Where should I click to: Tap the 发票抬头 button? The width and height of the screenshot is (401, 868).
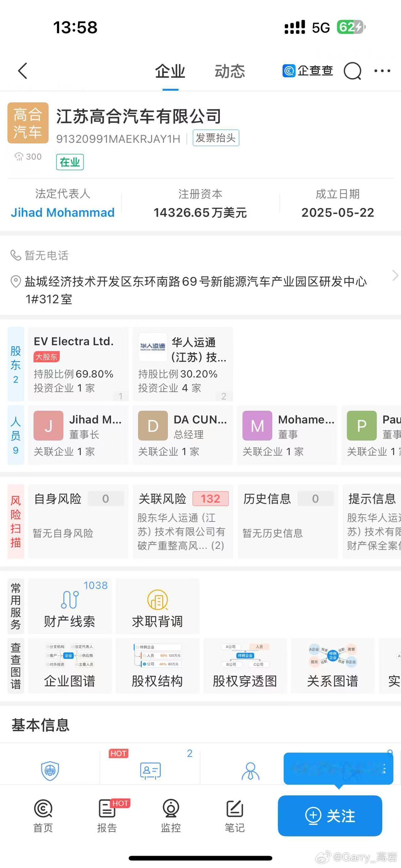(216, 138)
